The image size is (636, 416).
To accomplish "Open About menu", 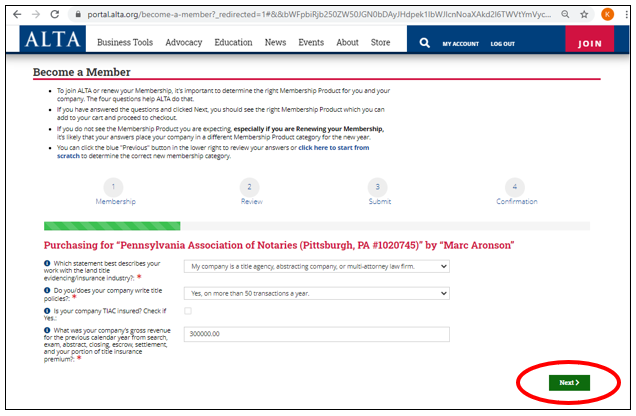I will coord(347,43).
